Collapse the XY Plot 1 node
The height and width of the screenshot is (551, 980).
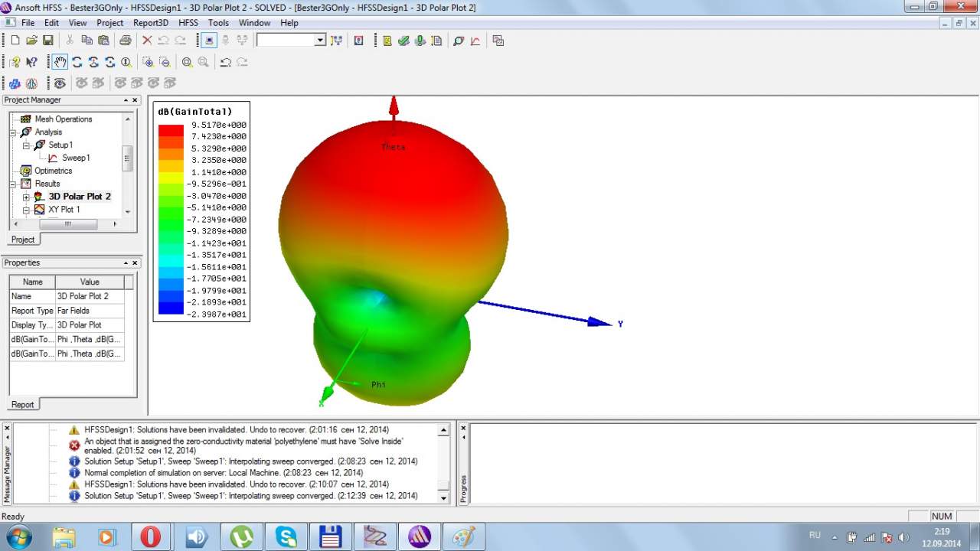pyautogui.click(x=26, y=210)
